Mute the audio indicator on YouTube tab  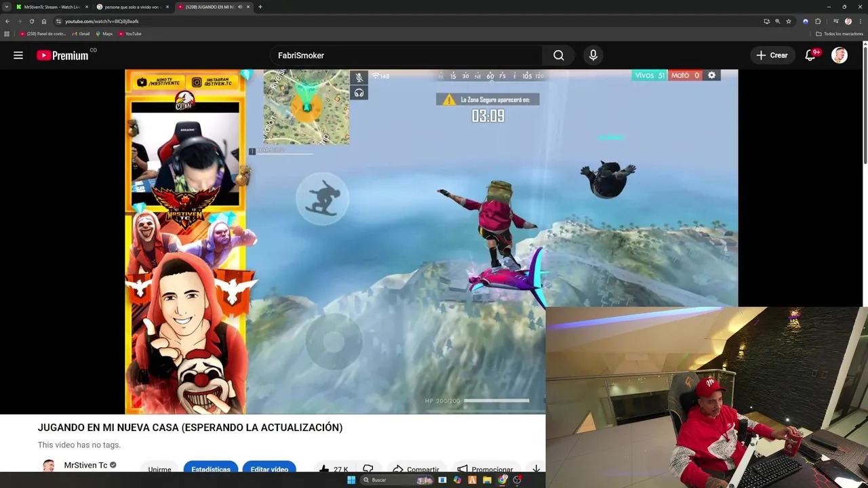239,7
